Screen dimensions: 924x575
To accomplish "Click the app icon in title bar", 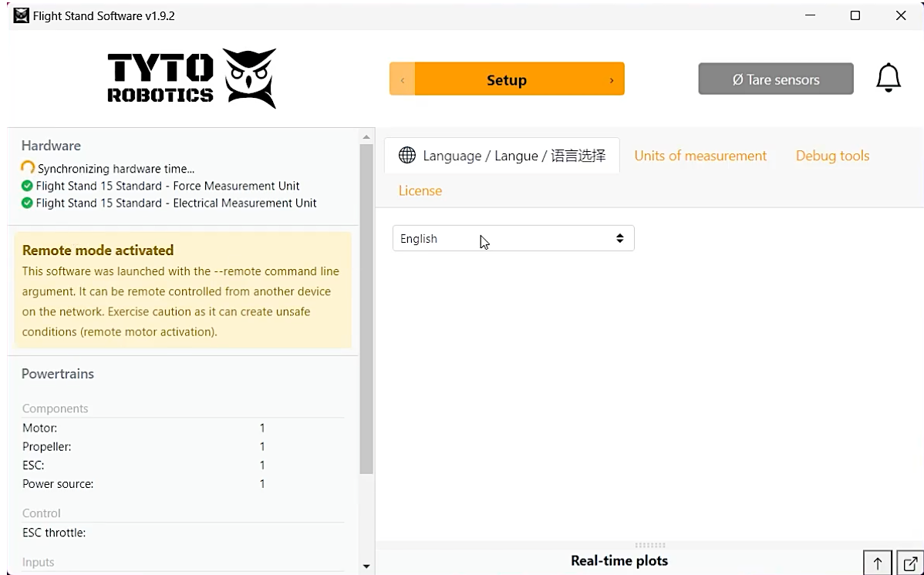I will click(21, 15).
